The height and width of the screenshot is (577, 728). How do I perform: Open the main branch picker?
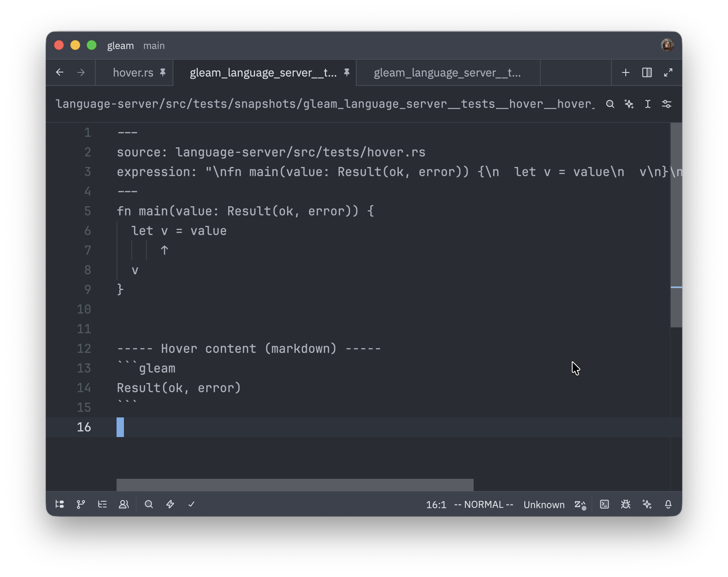pyautogui.click(x=154, y=45)
